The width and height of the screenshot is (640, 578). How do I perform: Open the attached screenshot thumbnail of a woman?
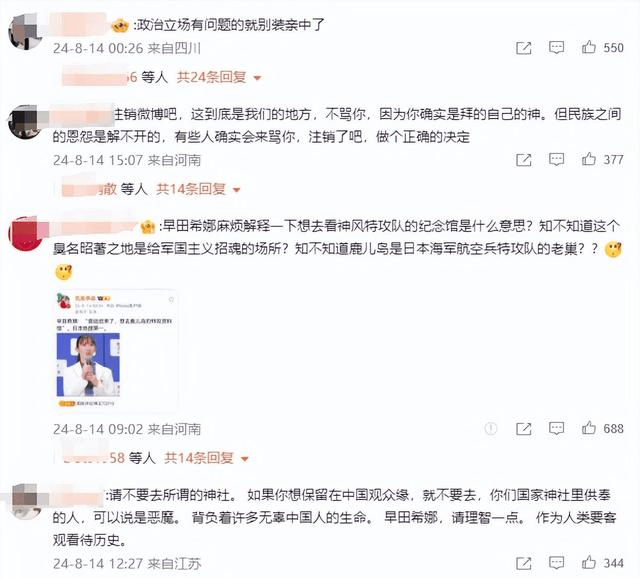tap(116, 350)
